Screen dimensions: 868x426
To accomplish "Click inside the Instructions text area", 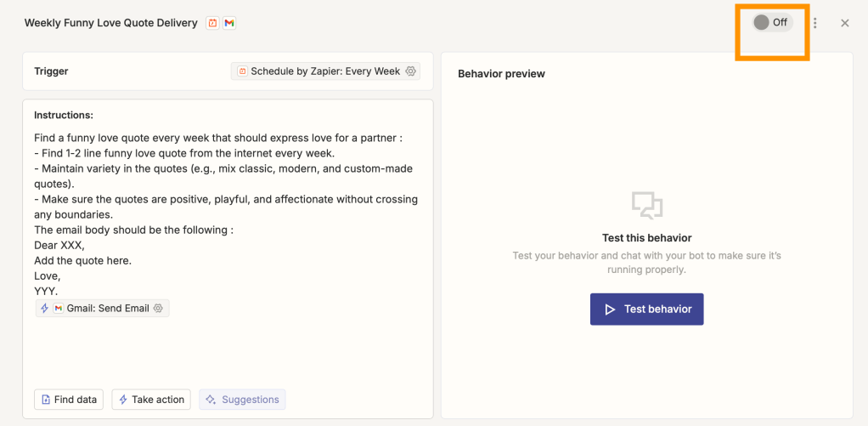I will [x=228, y=349].
